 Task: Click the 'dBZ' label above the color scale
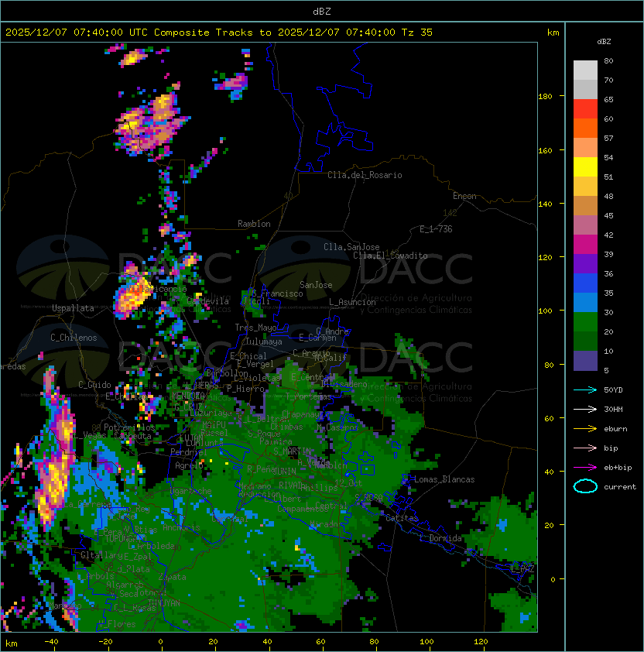604,42
